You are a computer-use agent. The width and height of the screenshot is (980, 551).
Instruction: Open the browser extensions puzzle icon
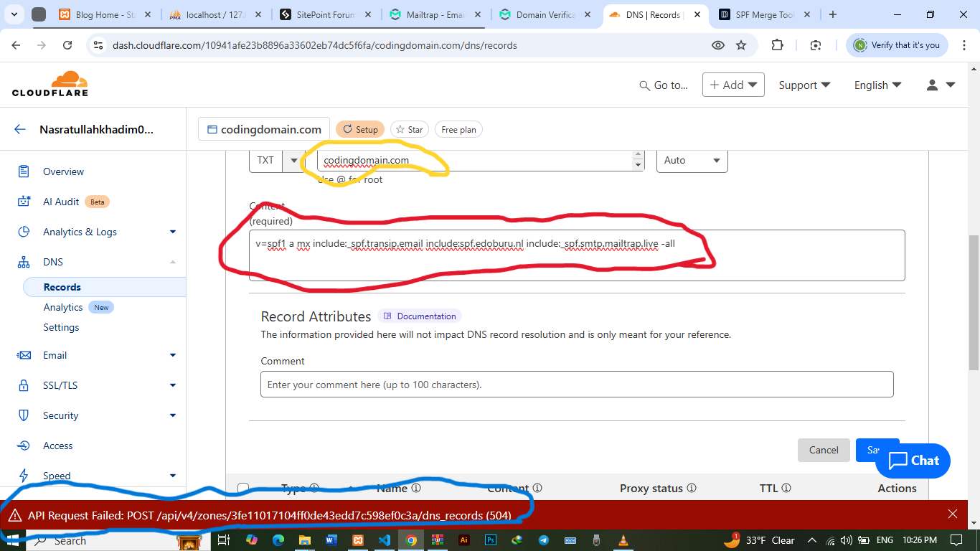(778, 45)
